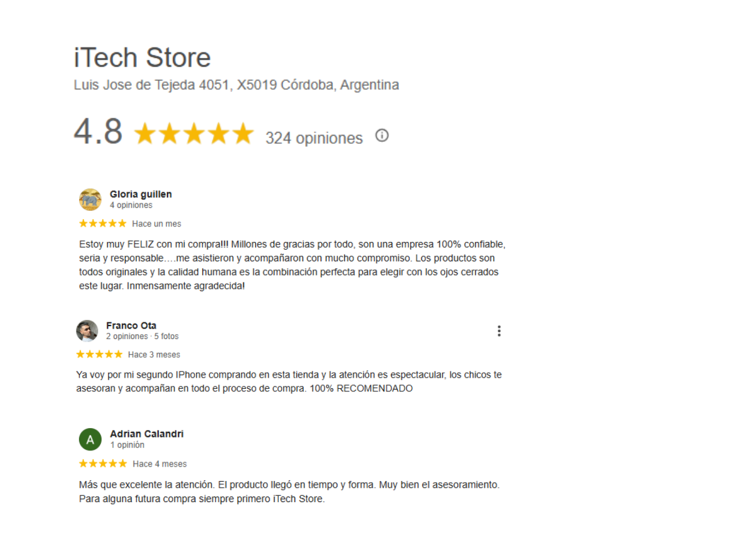Viewport: 747px width, 560px height.
Task: Click the iTech Store title heading
Action: (143, 58)
